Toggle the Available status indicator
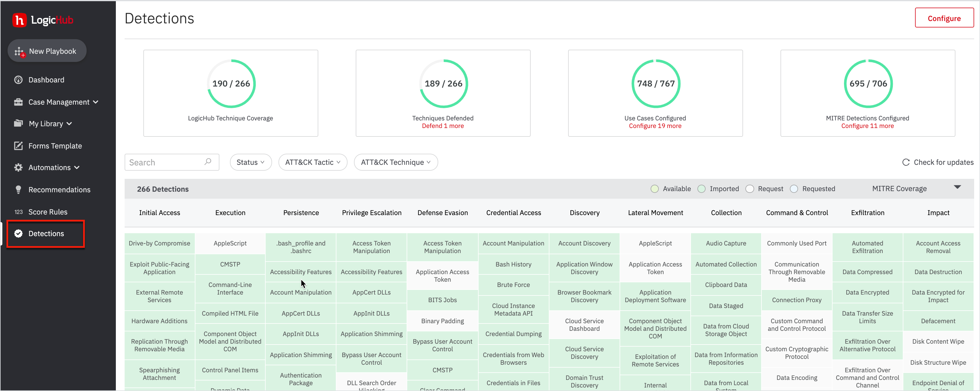980x391 pixels. click(x=654, y=189)
